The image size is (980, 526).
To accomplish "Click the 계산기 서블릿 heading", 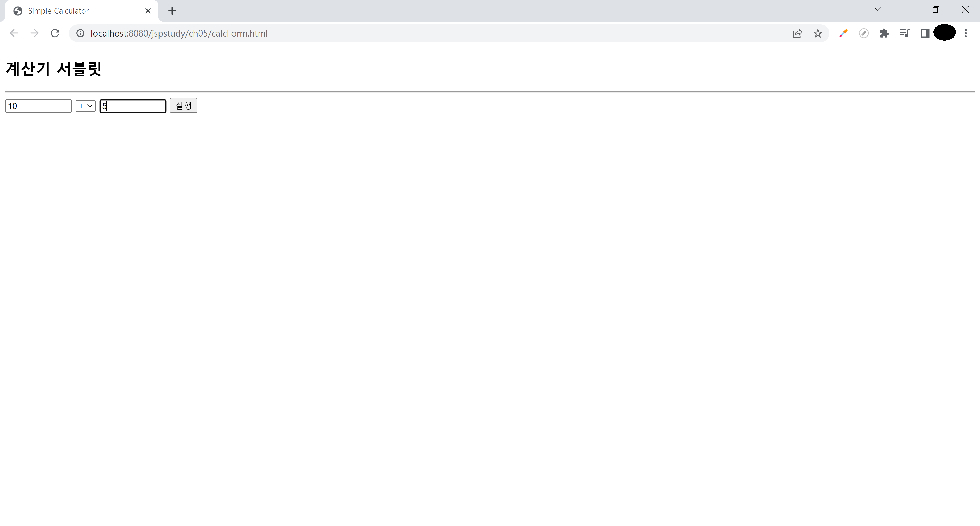I will pyautogui.click(x=54, y=69).
